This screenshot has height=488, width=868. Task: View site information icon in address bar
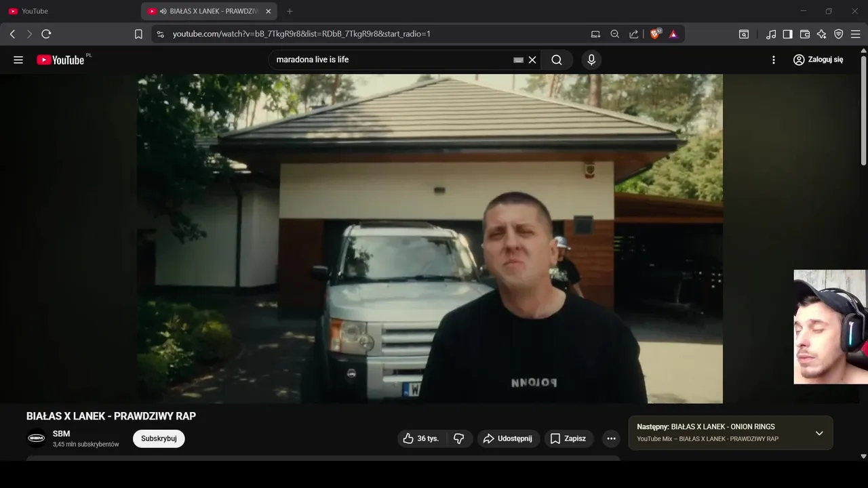point(160,34)
